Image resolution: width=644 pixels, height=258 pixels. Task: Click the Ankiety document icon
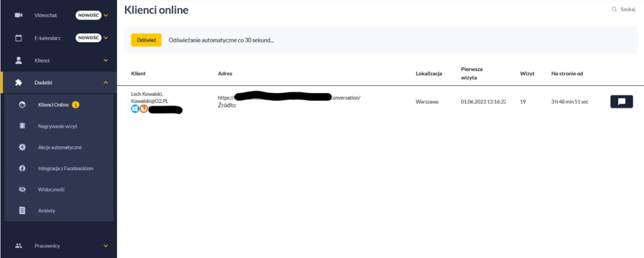pos(22,210)
